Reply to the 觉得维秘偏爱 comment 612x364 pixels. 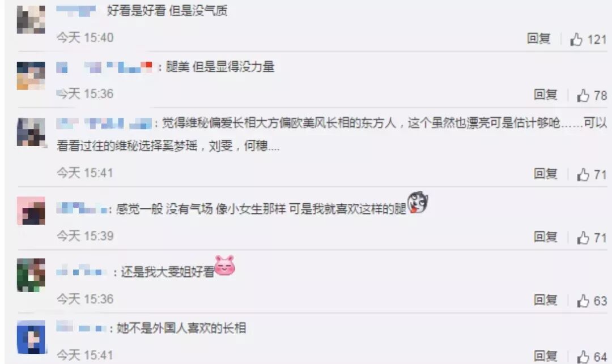click(x=546, y=173)
